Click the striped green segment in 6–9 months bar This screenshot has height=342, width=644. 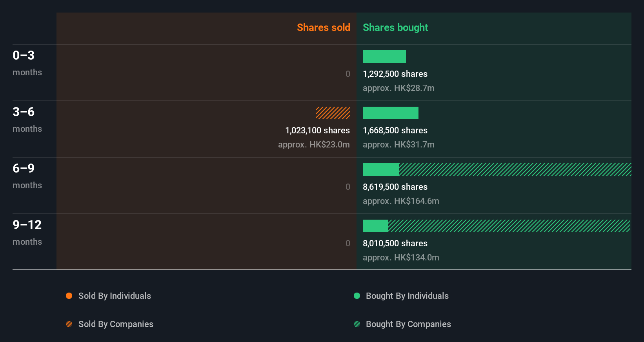point(515,169)
